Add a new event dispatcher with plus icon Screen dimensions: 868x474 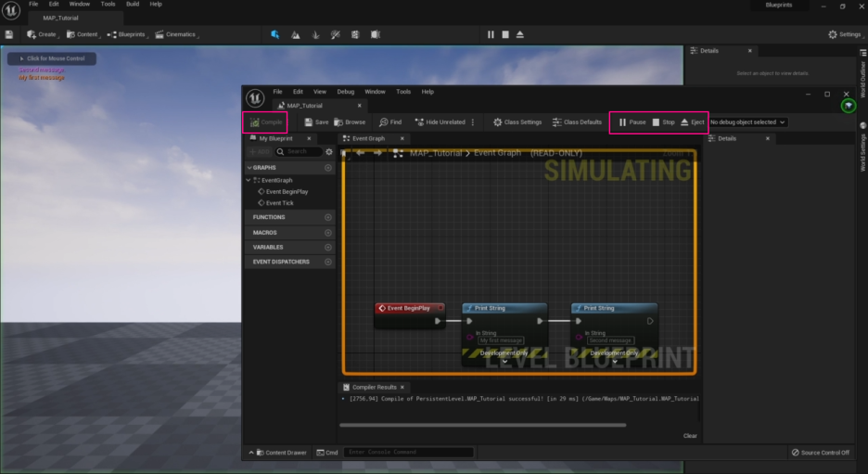point(328,262)
